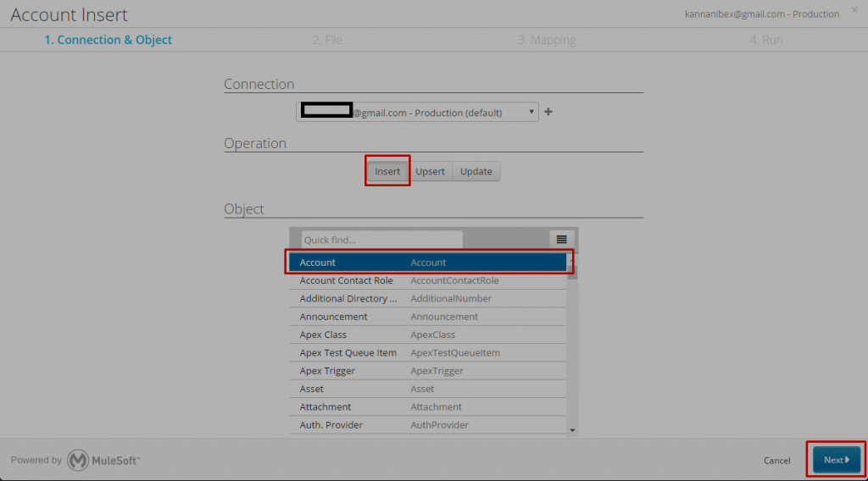Open the object list view options icon

561,240
